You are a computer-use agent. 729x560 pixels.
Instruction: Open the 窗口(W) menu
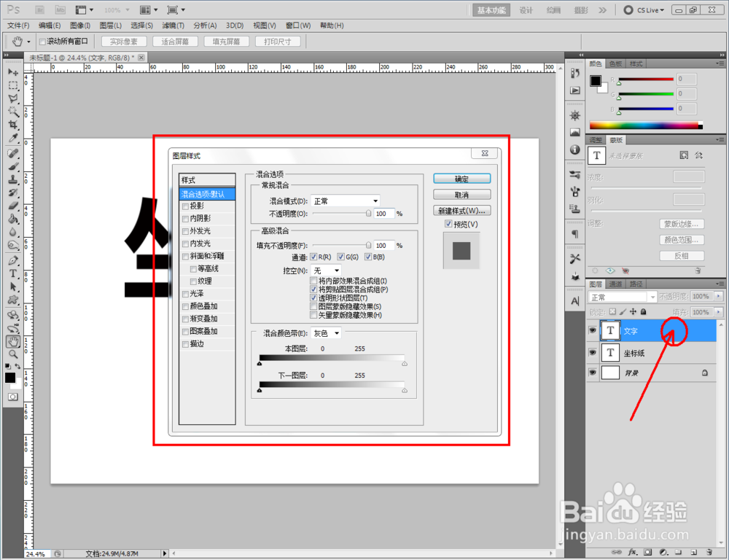pyautogui.click(x=296, y=26)
